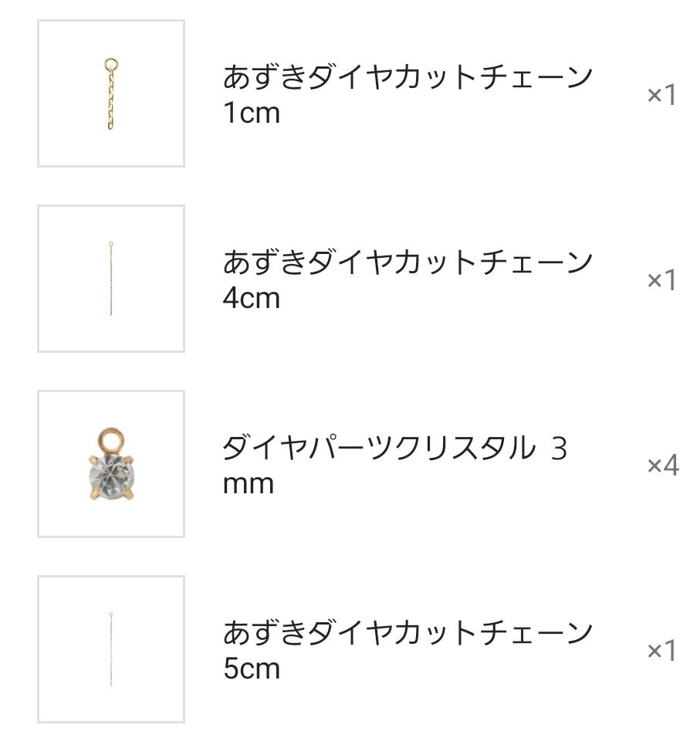Viewport: 700px width, 738px height.
Task: Click the "1cm" size text
Action: [x=251, y=113]
